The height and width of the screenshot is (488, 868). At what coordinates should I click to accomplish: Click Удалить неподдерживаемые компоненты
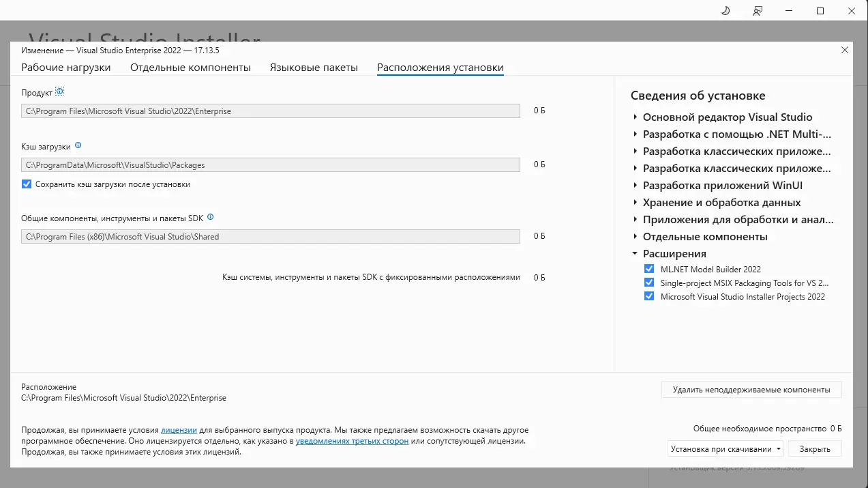751,389
